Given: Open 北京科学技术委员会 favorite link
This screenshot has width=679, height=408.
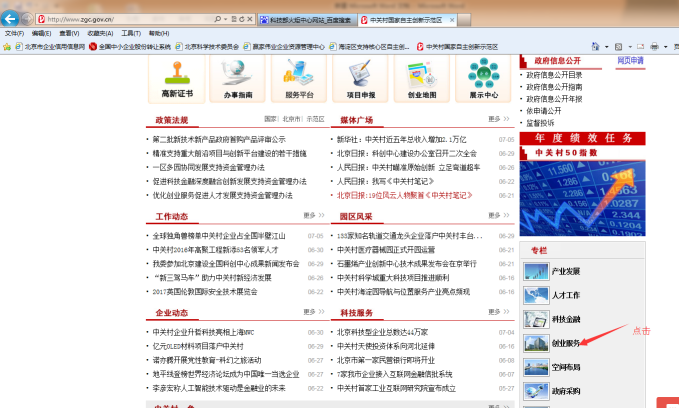Looking at the screenshot, I should coord(207,47).
